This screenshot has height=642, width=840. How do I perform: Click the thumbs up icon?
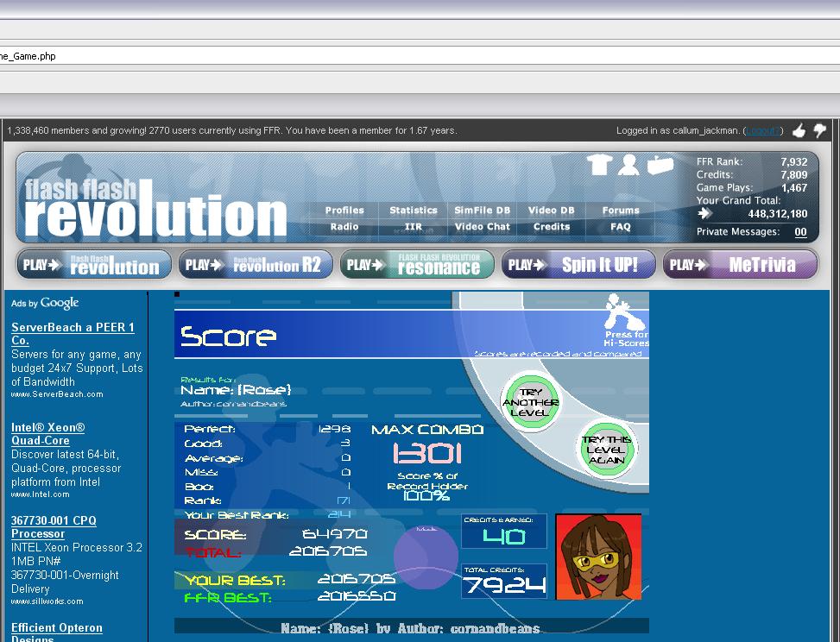coord(799,130)
